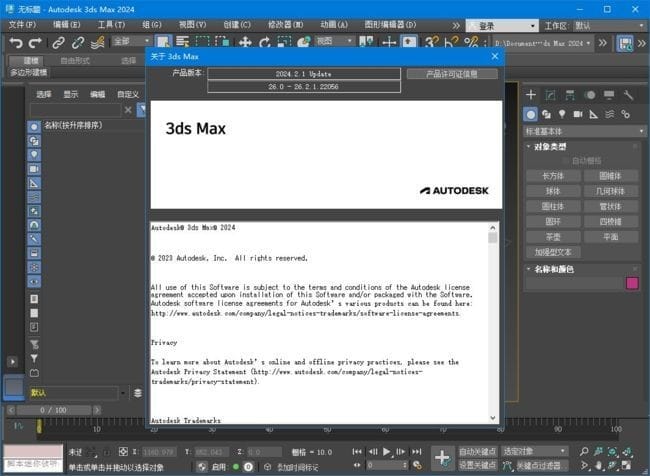Click the Undo arrow in main toolbar
This screenshot has width=650, height=476.
16,42
